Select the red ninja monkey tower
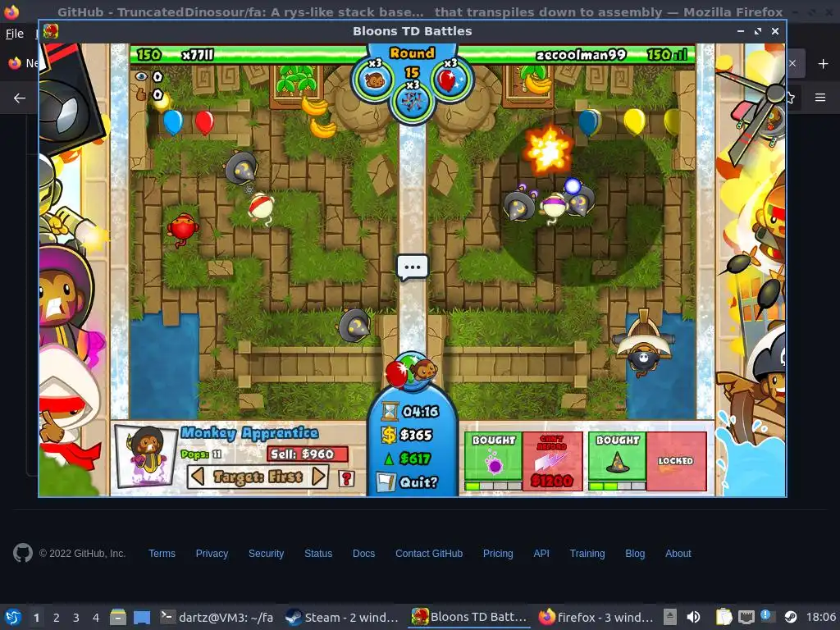Viewport: 840px width, 630px height. click(x=183, y=230)
